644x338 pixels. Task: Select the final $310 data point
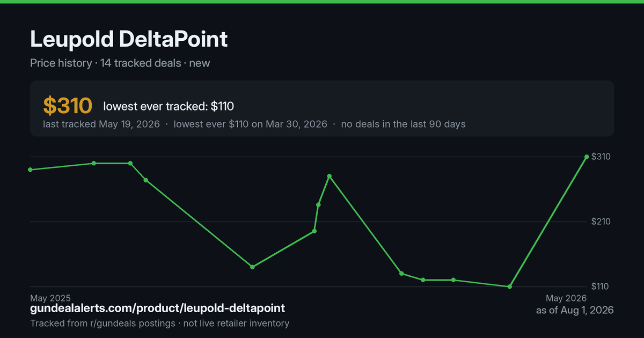point(587,157)
